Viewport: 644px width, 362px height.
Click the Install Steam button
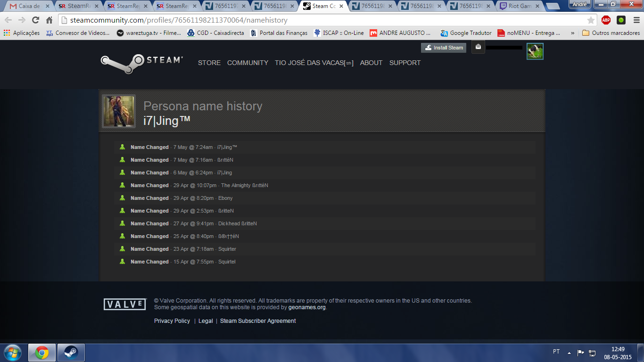[x=444, y=48]
